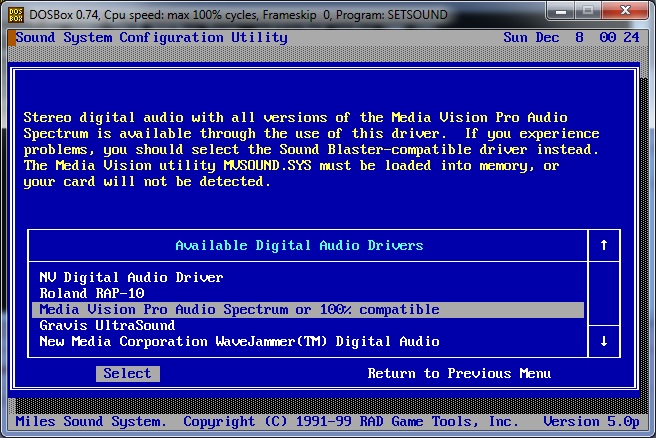Viewport: 656px width, 438px height.
Task: Minimize the DOSBox window
Action: [561, 11]
